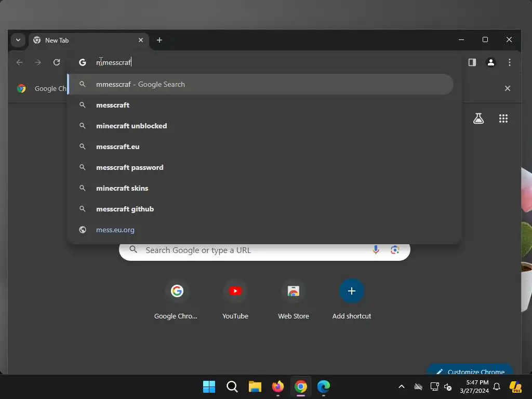This screenshot has height=399, width=532.
Task: Click the display/network tray icon
Action: [435, 387]
